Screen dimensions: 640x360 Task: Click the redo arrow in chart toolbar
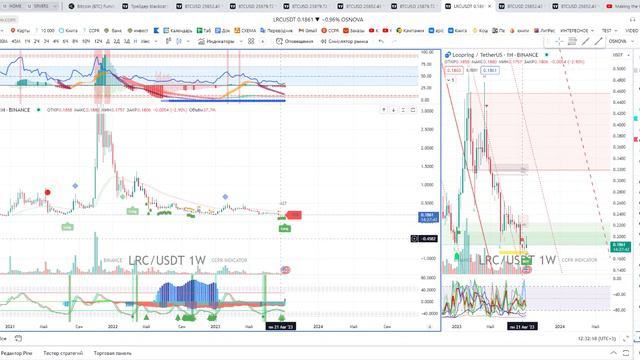pos(394,41)
